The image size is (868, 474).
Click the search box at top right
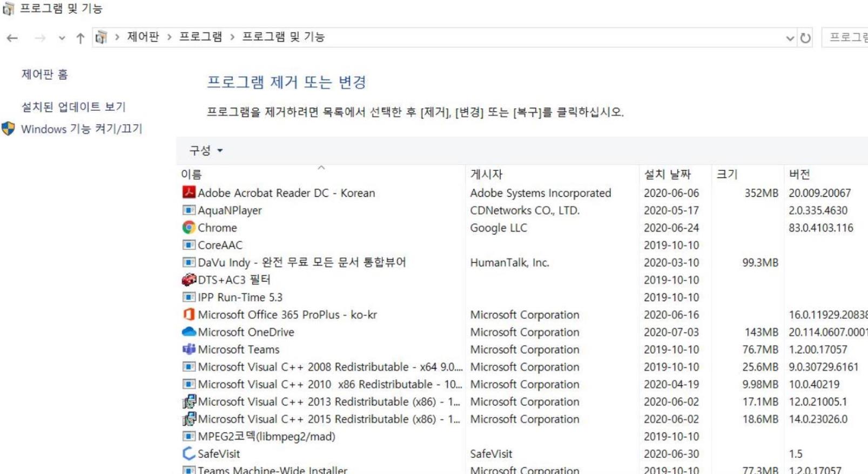coord(845,37)
